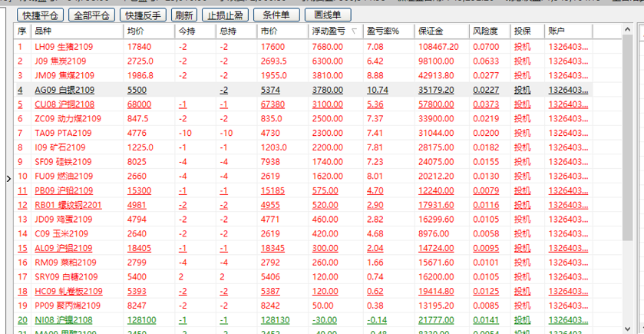Screen dimensions: 644x334
Task: Click the 盈亏率% column header
Action: pyautogui.click(x=388, y=31)
